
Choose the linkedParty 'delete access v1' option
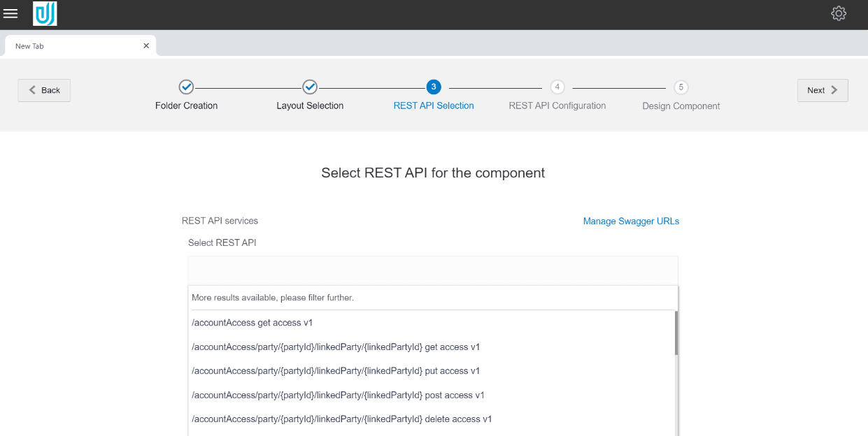[431, 419]
